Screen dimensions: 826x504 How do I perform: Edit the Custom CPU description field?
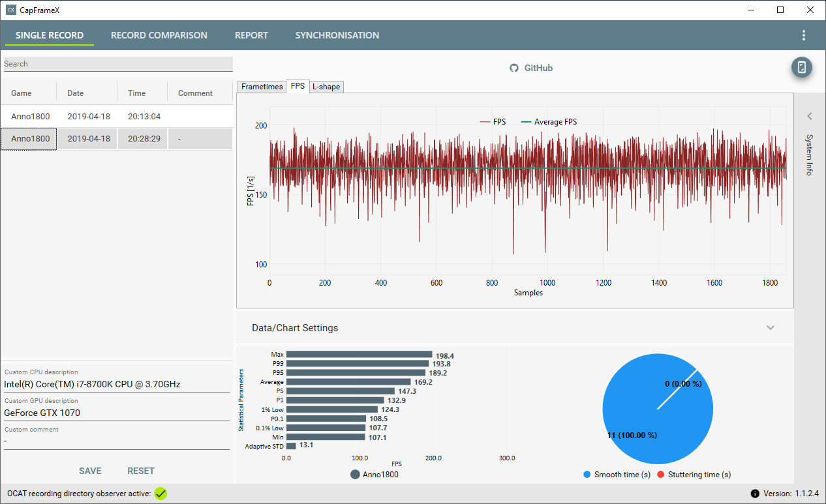(117, 384)
